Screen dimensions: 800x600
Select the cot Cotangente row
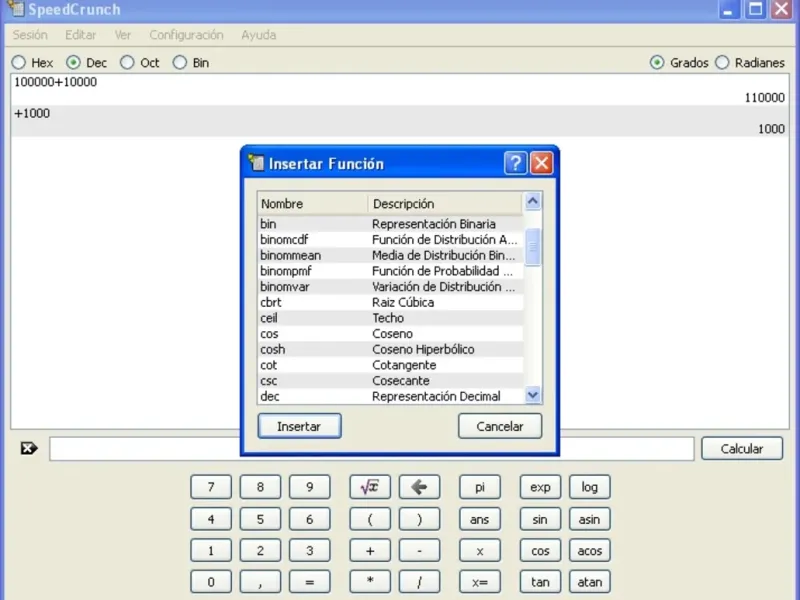click(390, 365)
